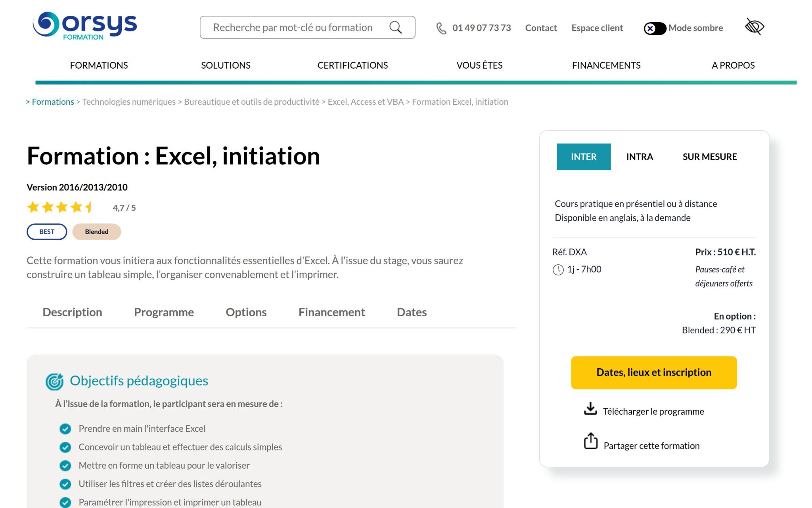Open the Contact link
Viewport: 812px width, 508px height.
point(541,28)
